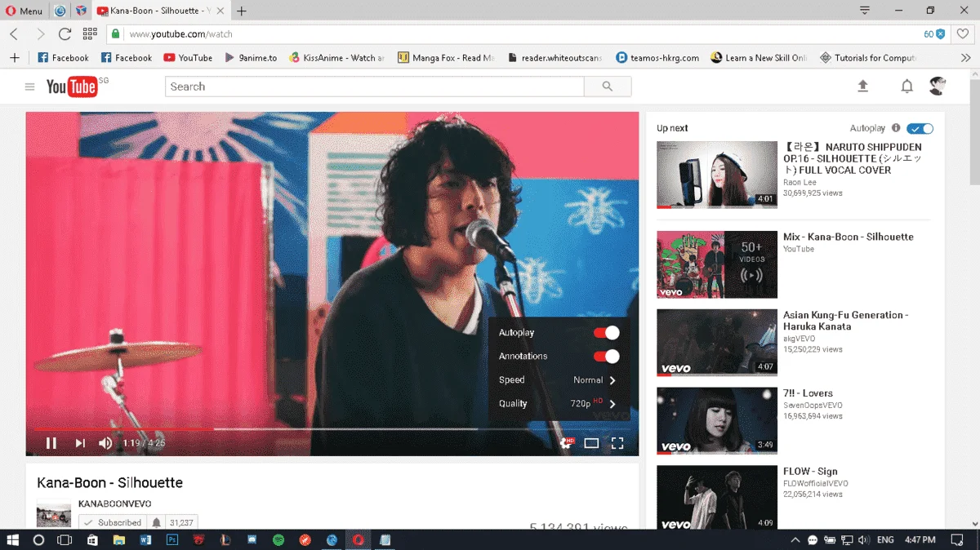Click the Subscribed button
The width and height of the screenshot is (980, 550).
[112, 522]
